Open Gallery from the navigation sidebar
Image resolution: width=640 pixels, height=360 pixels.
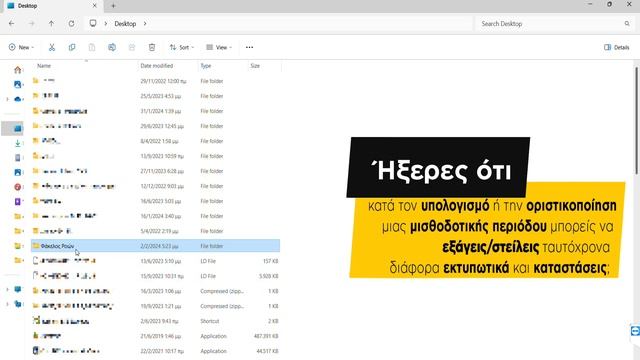tap(18, 84)
